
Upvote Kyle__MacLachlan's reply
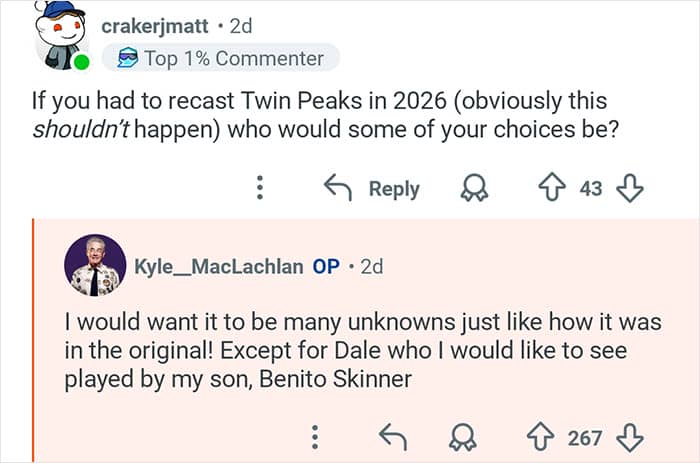541,437
